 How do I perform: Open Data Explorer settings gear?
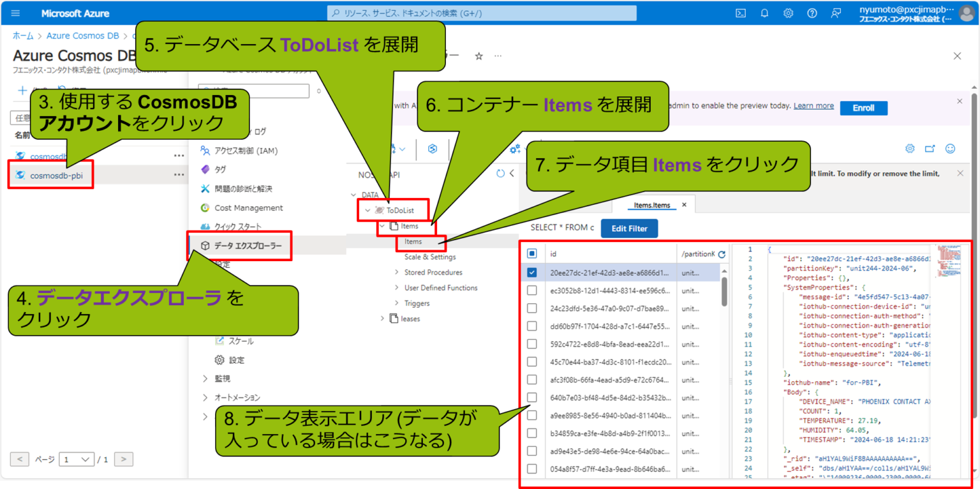pyautogui.click(x=909, y=148)
